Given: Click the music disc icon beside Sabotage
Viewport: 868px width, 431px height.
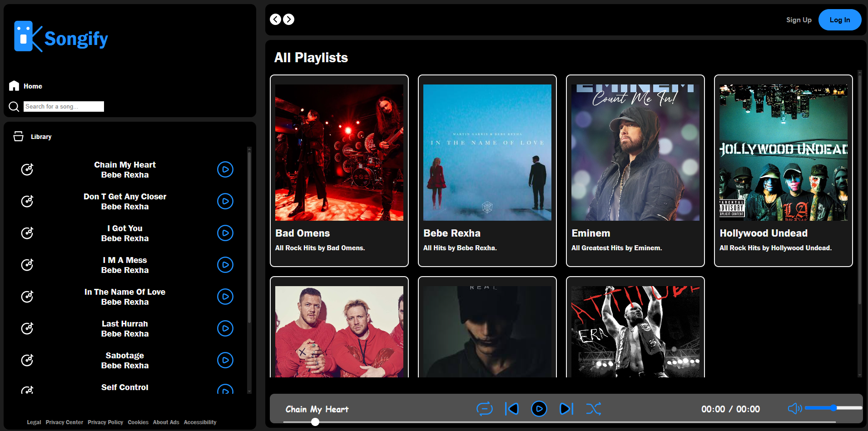Looking at the screenshot, I should tap(27, 360).
